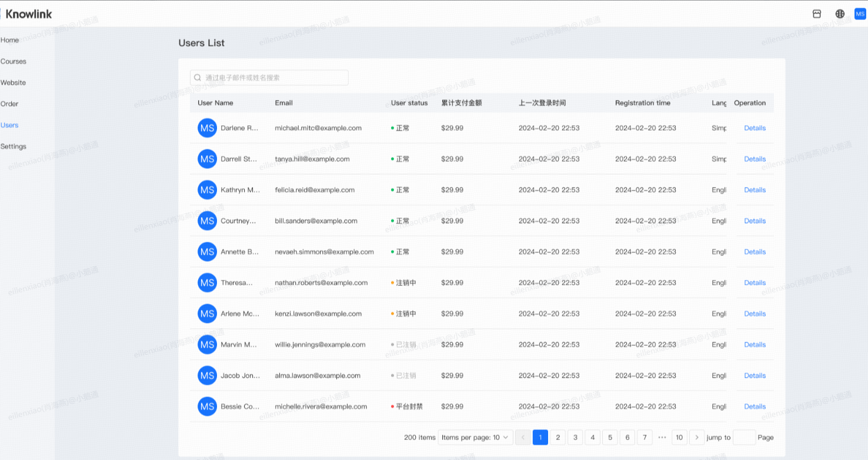The height and width of the screenshot is (460, 868).
Task: Open Details for michelle.rivera@example.com
Action: coord(755,406)
